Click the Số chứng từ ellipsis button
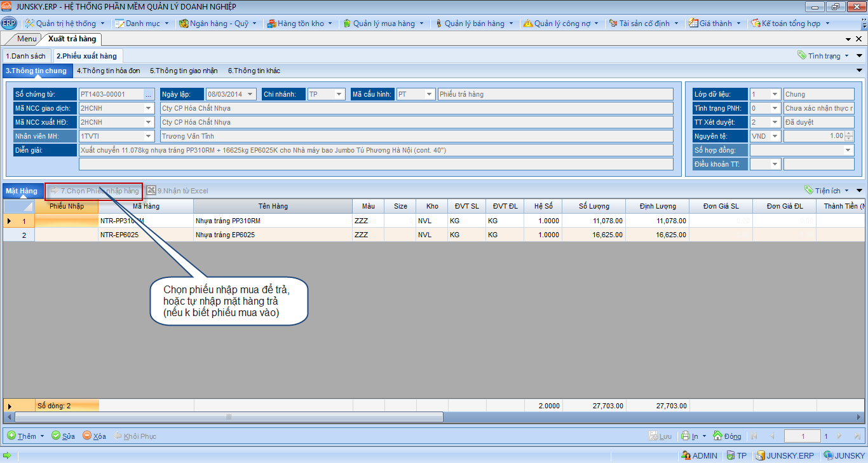 click(149, 94)
